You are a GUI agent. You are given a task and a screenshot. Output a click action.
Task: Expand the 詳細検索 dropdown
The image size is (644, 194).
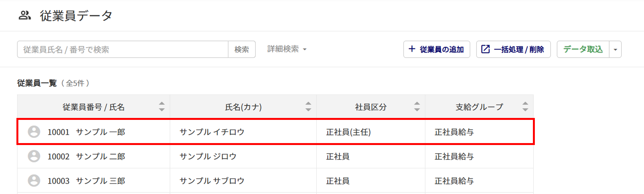tap(287, 49)
